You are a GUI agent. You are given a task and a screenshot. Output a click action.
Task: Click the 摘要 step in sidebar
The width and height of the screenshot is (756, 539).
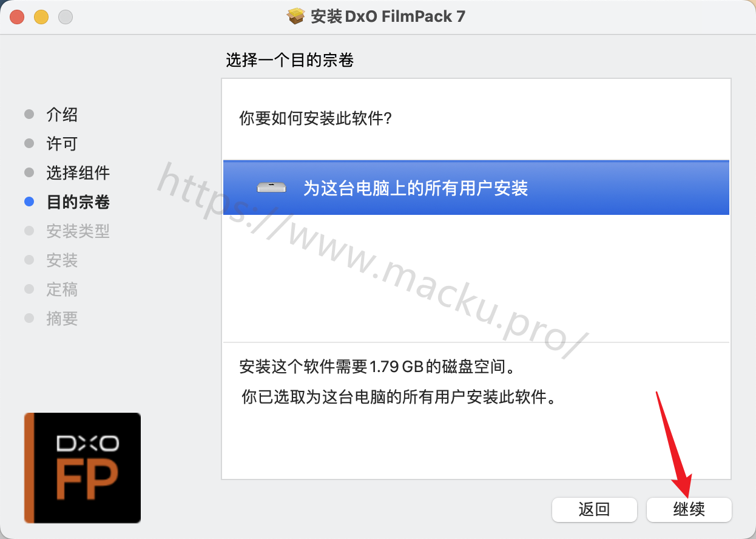tap(62, 319)
